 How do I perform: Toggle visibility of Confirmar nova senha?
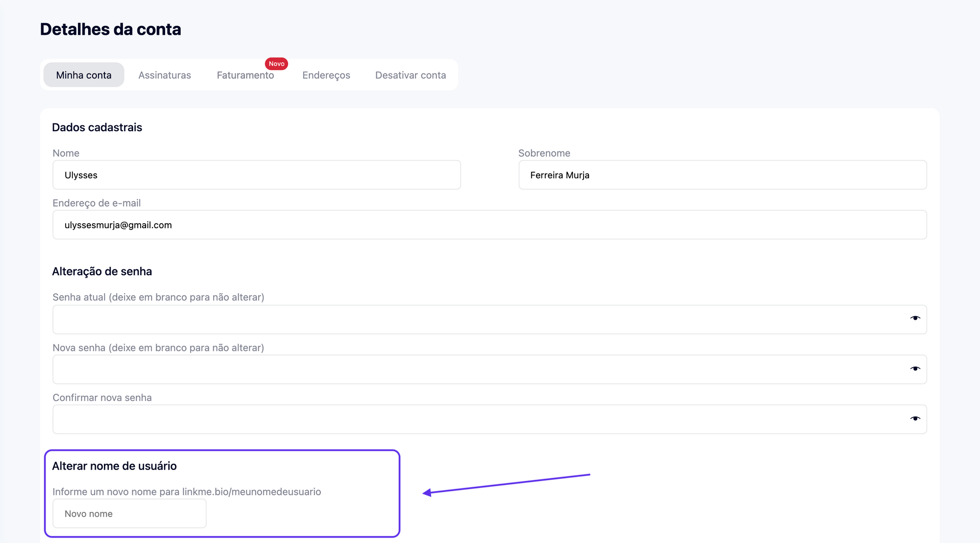915,419
